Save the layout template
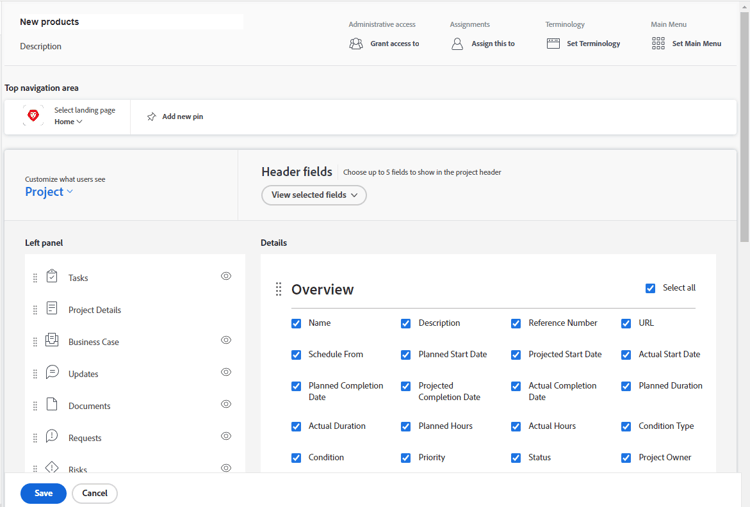 click(43, 493)
